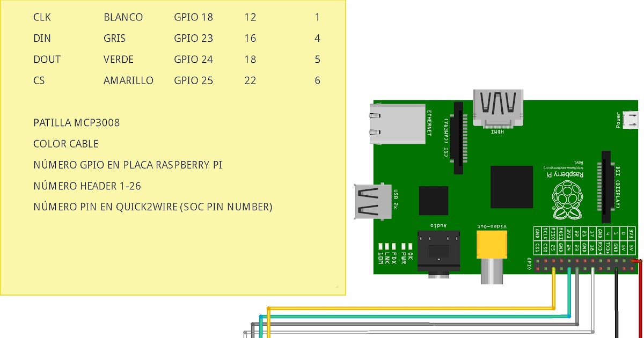The height and width of the screenshot is (338, 644).
Task: Click the red power wire
Action: point(640,298)
